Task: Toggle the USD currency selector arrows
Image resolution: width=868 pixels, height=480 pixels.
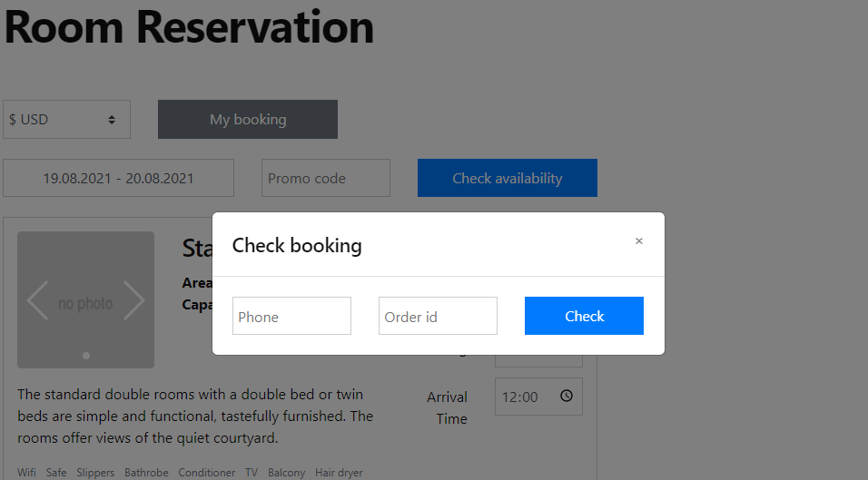Action: [112, 120]
